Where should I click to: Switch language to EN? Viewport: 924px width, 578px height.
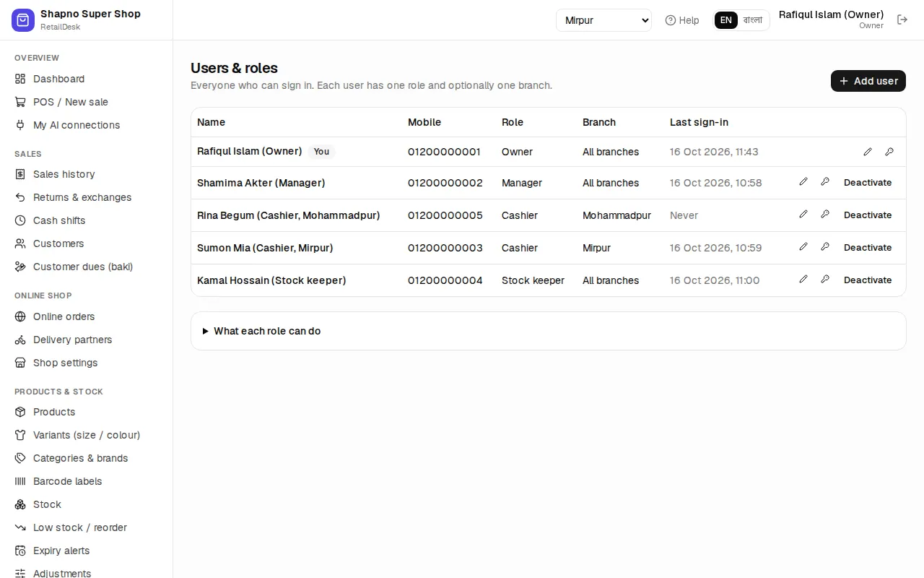tap(726, 20)
